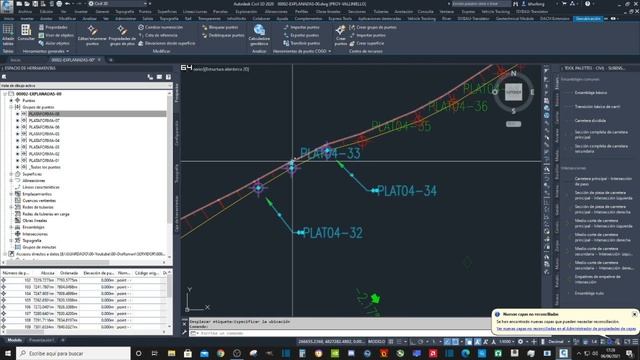Open the Civil 3D workspace dropdown

(118, 4)
